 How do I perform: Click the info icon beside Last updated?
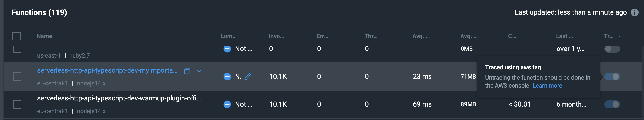(634, 12)
